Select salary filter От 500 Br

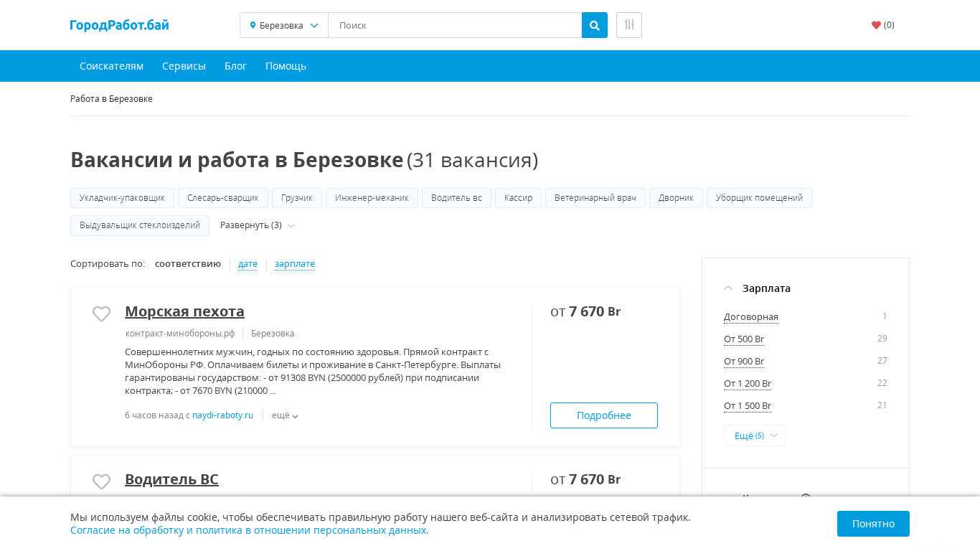coord(744,339)
